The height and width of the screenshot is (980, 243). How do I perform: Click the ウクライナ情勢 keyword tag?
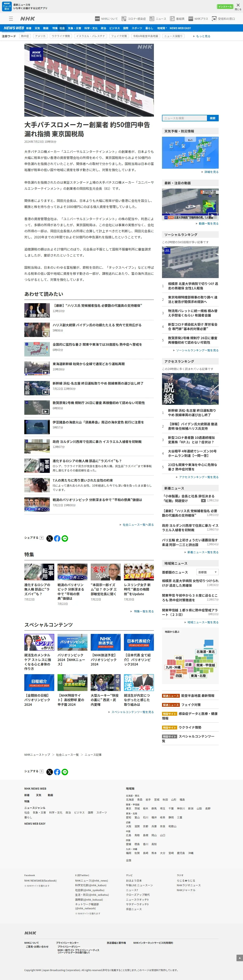(x=61, y=36)
